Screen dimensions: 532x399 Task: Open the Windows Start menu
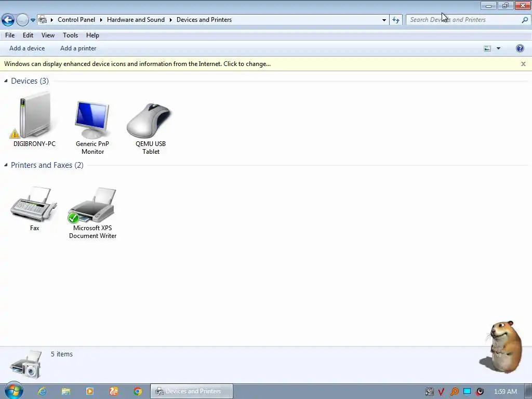coord(14,391)
